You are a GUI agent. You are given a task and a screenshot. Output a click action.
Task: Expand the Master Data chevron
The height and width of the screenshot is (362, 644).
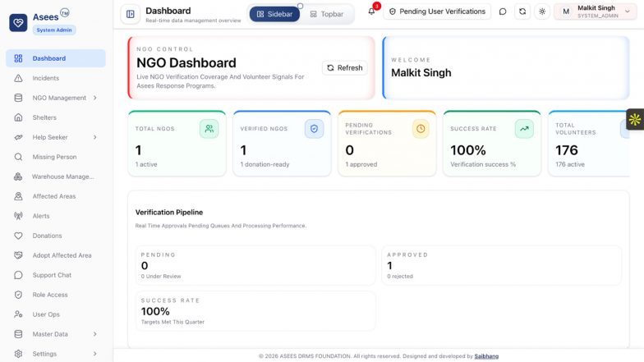pos(95,334)
